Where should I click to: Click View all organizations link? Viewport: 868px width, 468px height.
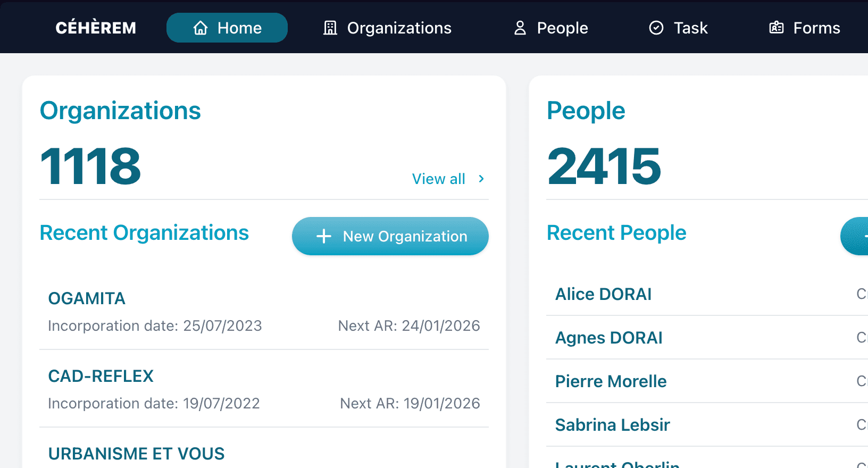click(x=448, y=179)
